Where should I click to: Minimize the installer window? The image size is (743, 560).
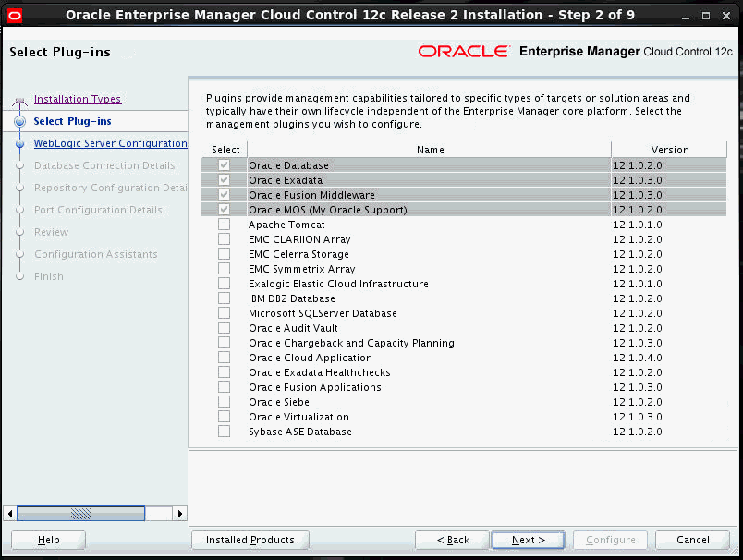click(685, 16)
